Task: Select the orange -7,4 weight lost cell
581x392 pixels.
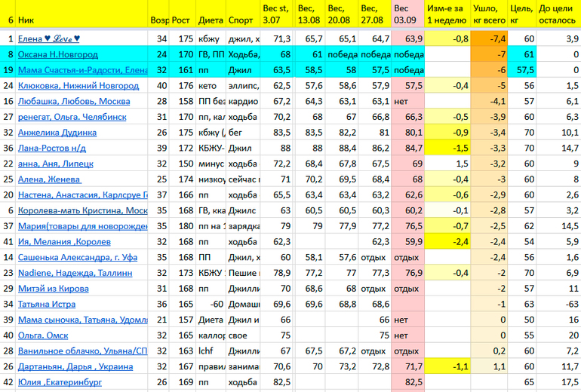Action: point(489,39)
